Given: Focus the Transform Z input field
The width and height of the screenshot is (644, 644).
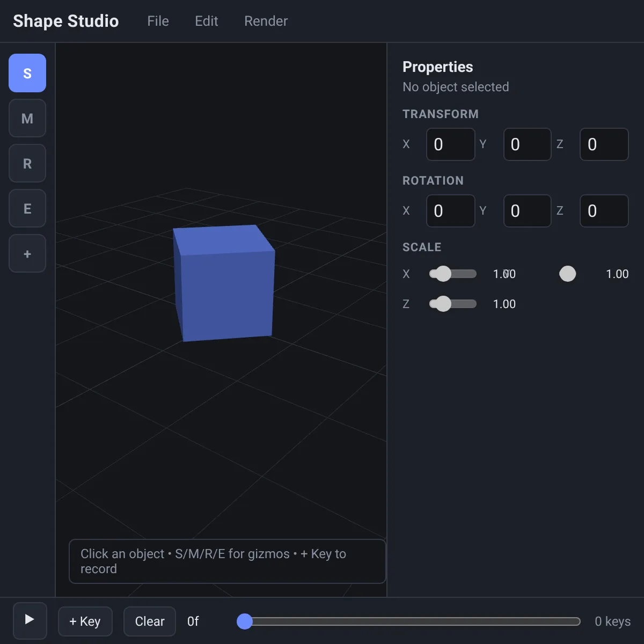Looking at the screenshot, I should click(604, 144).
